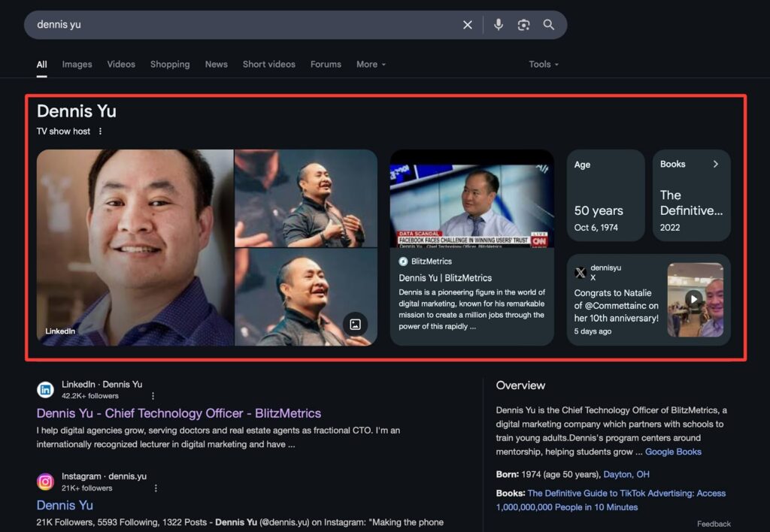The image size is (770, 532).
Task: Submit search with the magnifying glass icon
Action: (x=548, y=25)
